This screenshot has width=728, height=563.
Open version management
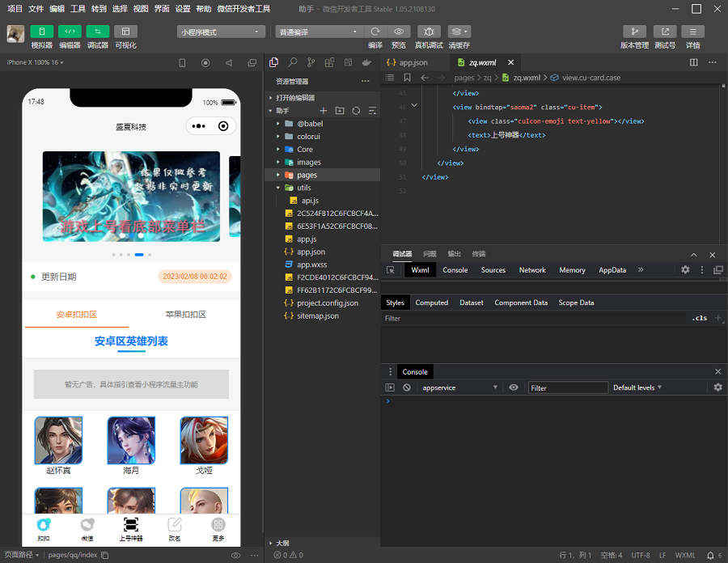(x=635, y=32)
